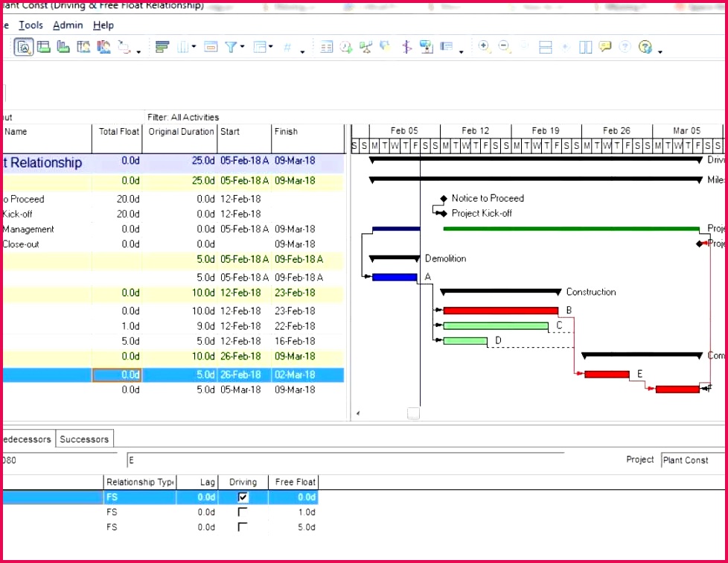Click the Zoom In magnifier icon

coord(484,47)
